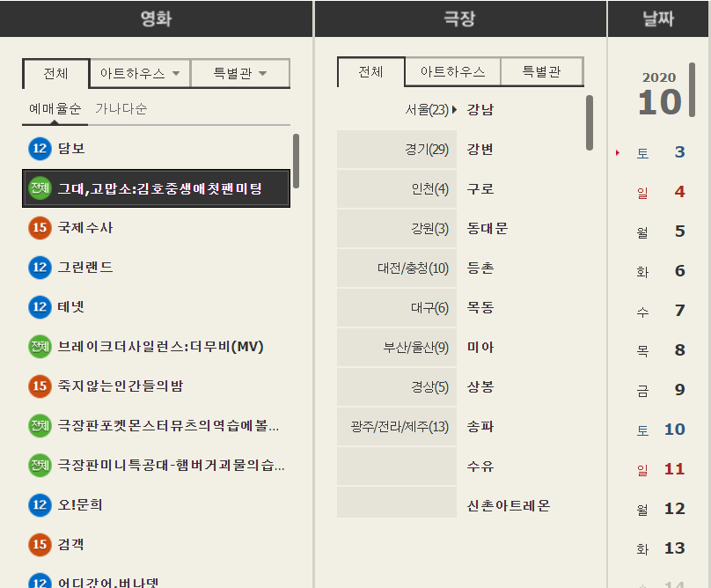
Task: Select theater 상봉
Action: [x=480, y=387]
